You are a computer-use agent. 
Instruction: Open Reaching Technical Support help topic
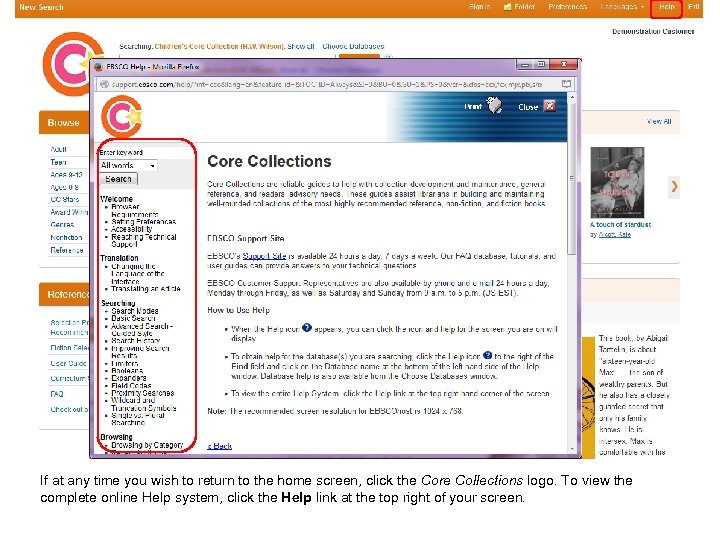(x=144, y=241)
